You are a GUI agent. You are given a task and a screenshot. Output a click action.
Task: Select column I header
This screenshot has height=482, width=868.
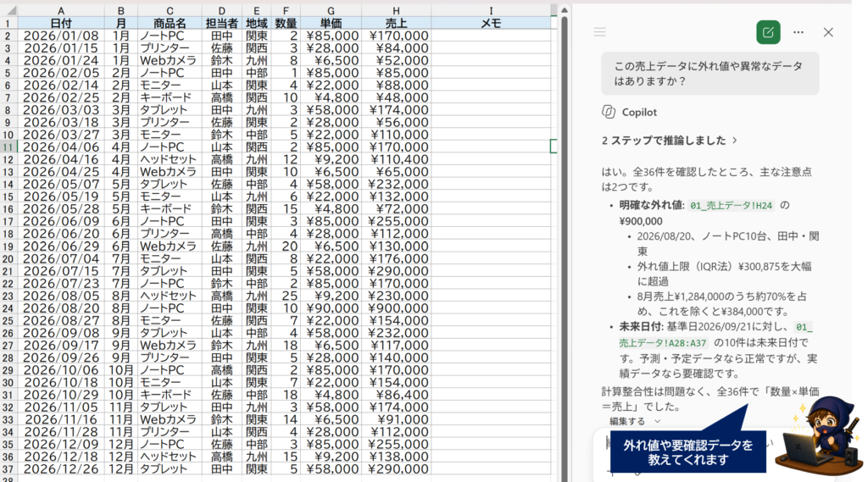point(491,10)
